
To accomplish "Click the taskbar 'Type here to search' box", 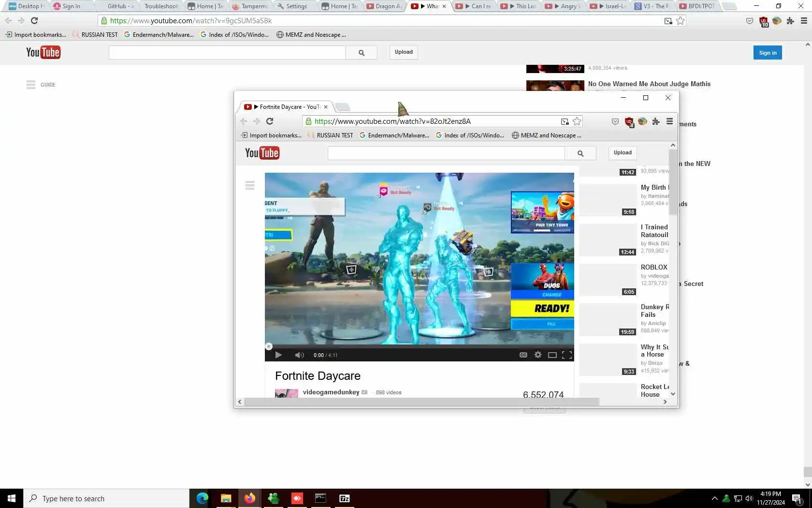I will 106,498.
